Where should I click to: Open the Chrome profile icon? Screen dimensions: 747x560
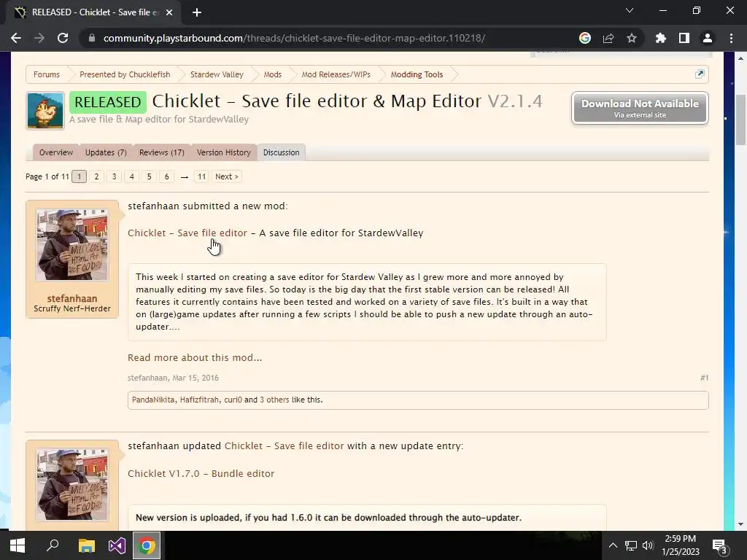[708, 38]
